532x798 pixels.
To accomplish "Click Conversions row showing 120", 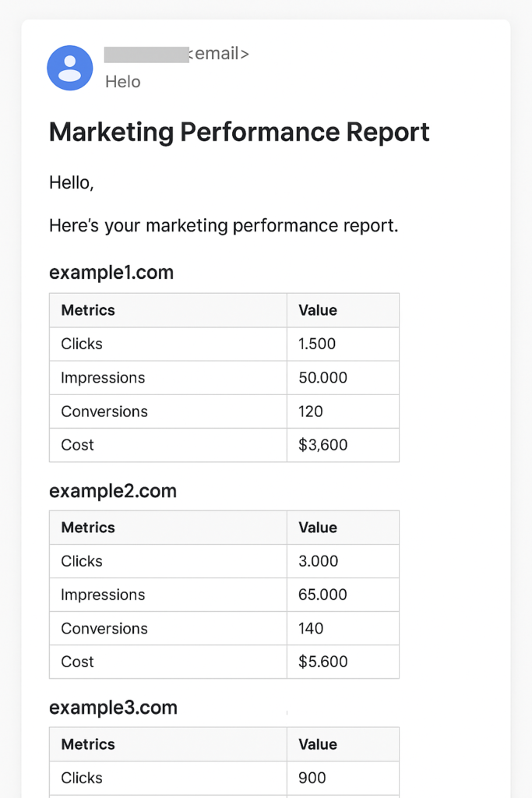I will [224, 411].
